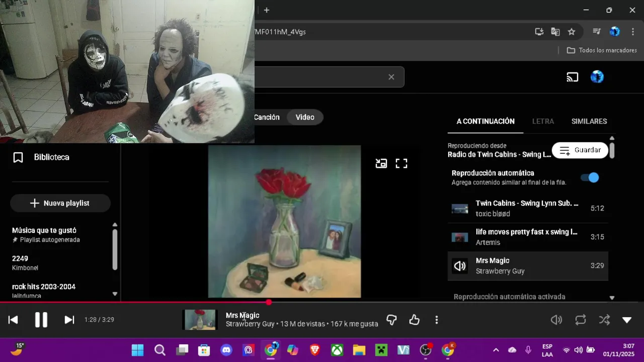
Task: Open the weather widget showing 15°
Action: 17,349
